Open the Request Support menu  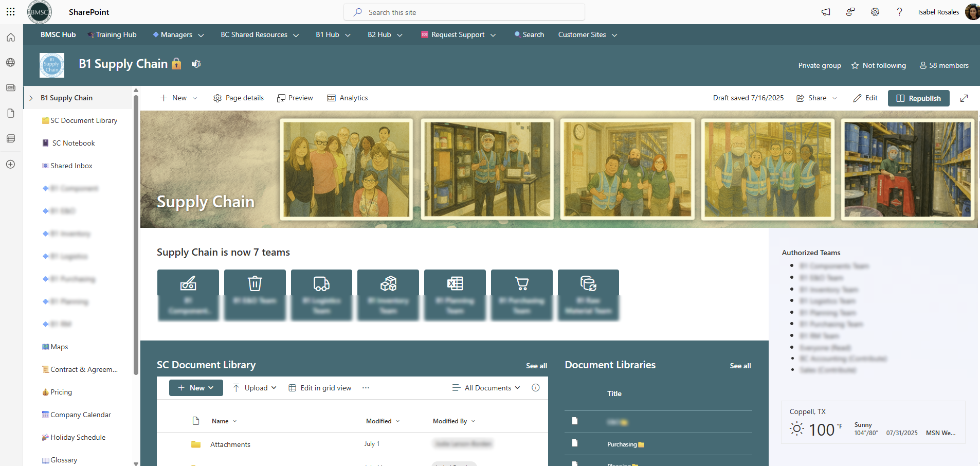(x=458, y=35)
